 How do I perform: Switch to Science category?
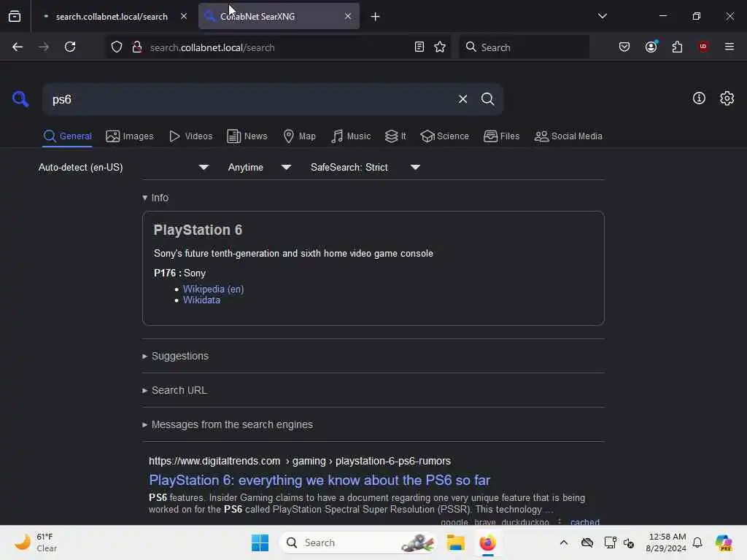point(444,136)
